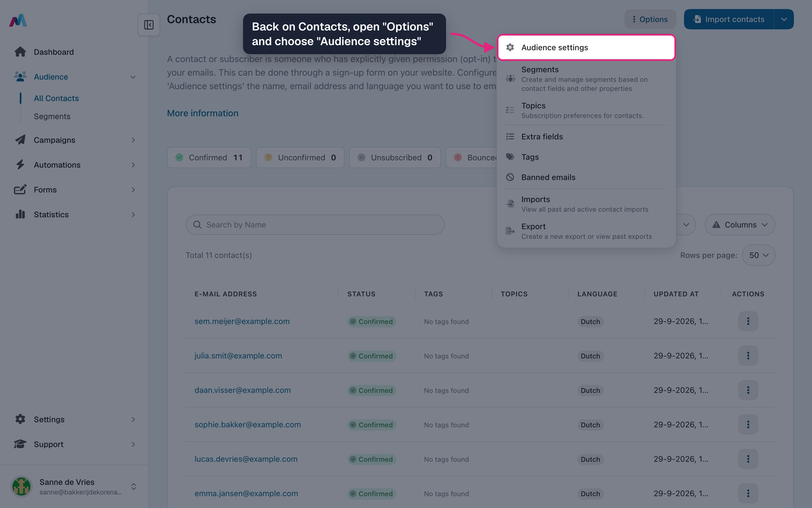Open Banned emails from the menu
This screenshot has height=508, width=812.
click(586, 177)
